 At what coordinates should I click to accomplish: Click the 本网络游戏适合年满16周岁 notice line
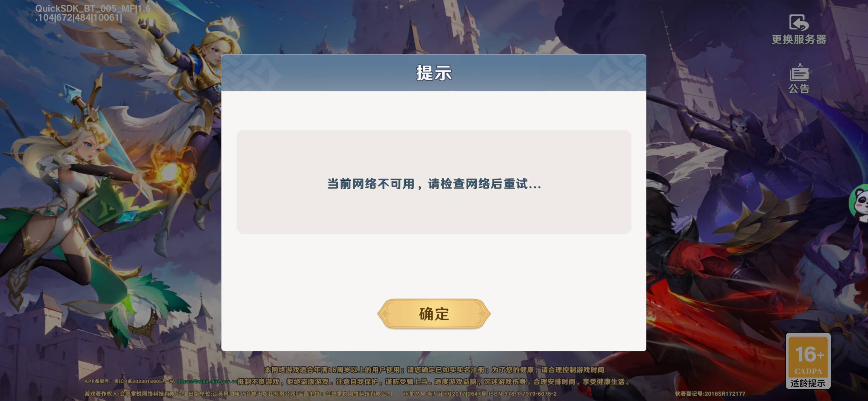click(434, 370)
